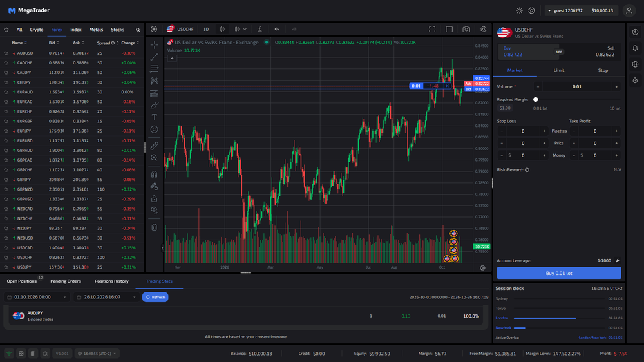This screenshot has width=644, height=362.
Task: Click the trash remove-drawings icon
Action: click(154, 227)
